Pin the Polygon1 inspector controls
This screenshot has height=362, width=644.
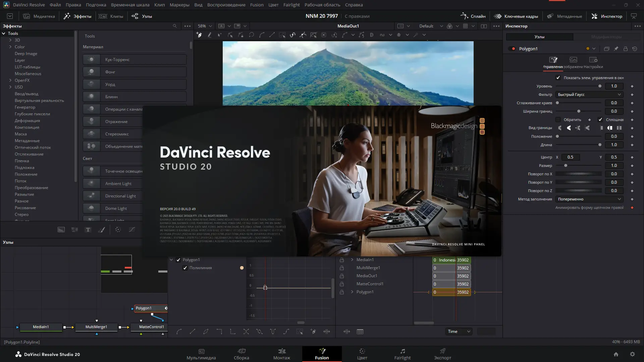(x=616, y=49)
